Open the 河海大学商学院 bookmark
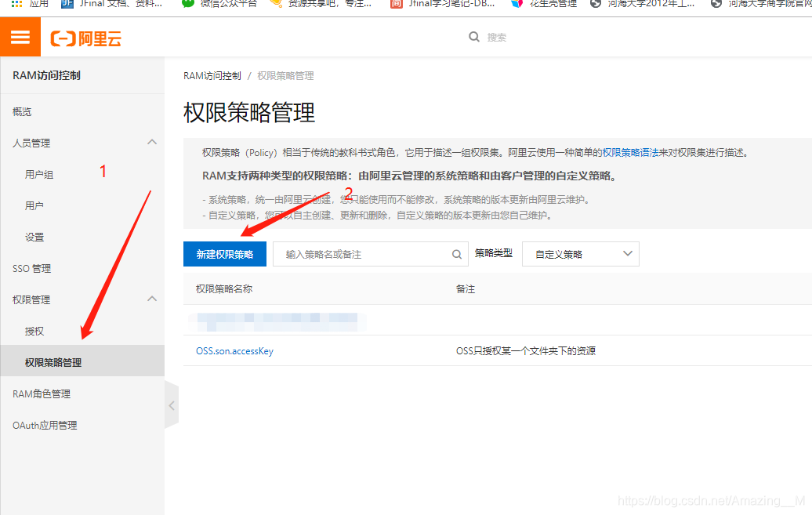Image resolution: width=812 pixels, height=515 pixels. [761, 4]
